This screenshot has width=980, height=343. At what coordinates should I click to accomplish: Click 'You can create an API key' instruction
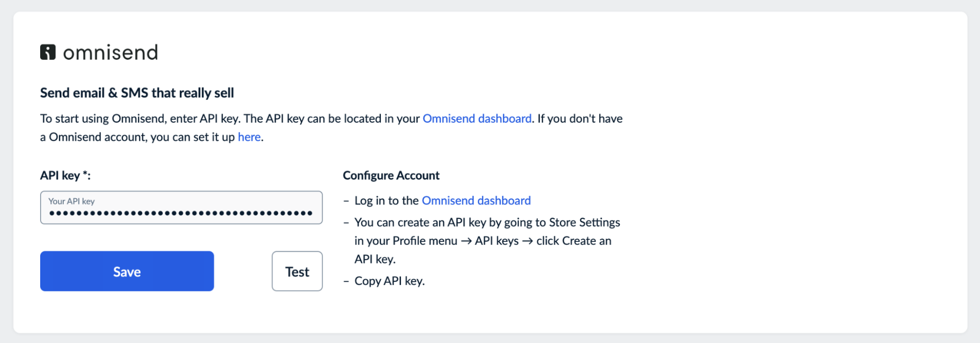(487, 241)
